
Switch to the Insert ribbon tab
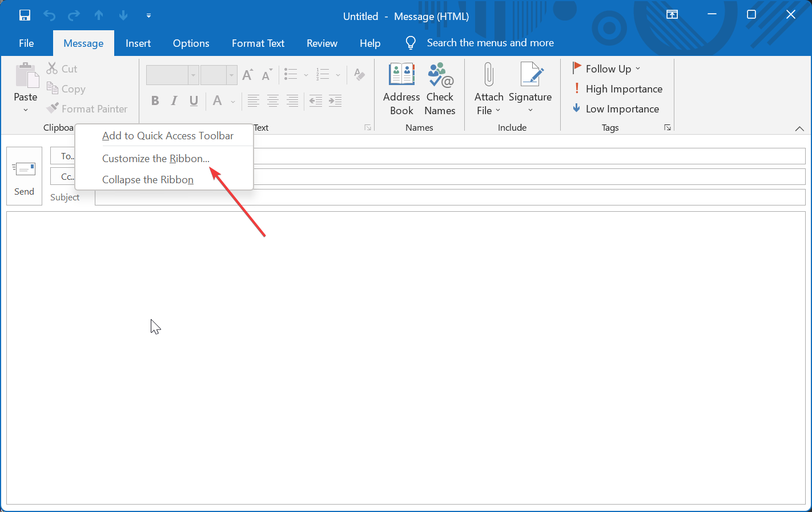138,43
